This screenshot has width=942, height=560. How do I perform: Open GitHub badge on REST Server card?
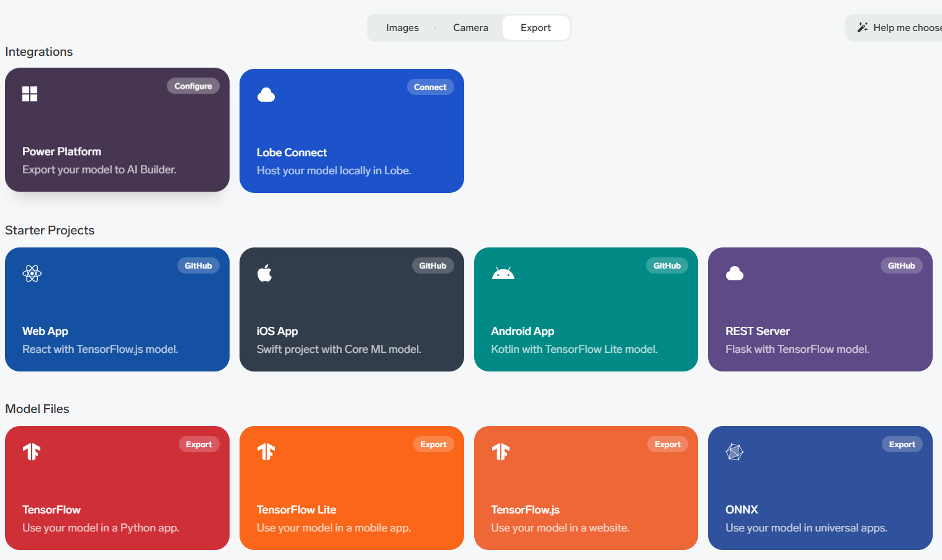902,266
